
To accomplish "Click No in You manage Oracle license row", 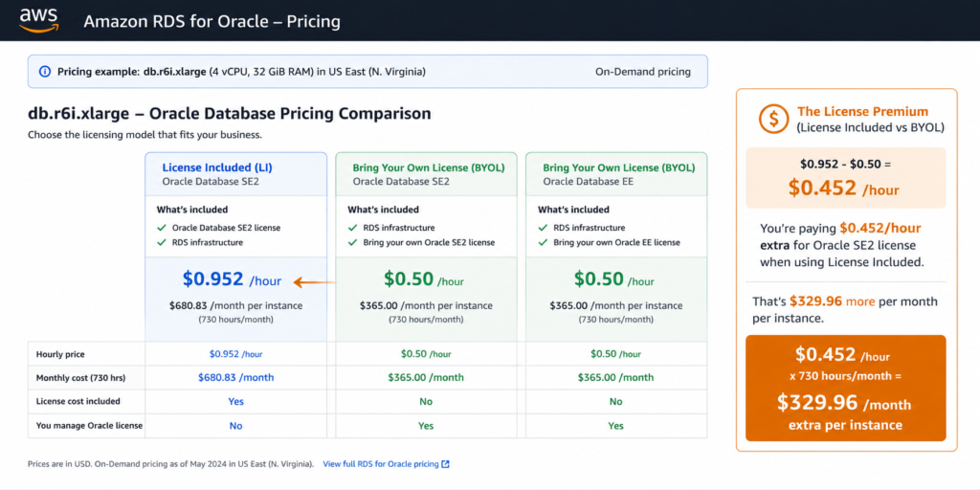I will 235,426.
